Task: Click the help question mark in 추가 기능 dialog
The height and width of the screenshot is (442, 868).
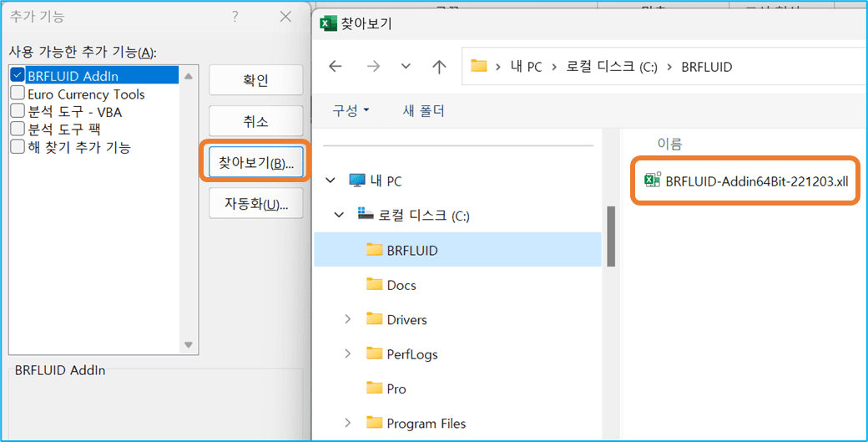Action: (235, 17)
